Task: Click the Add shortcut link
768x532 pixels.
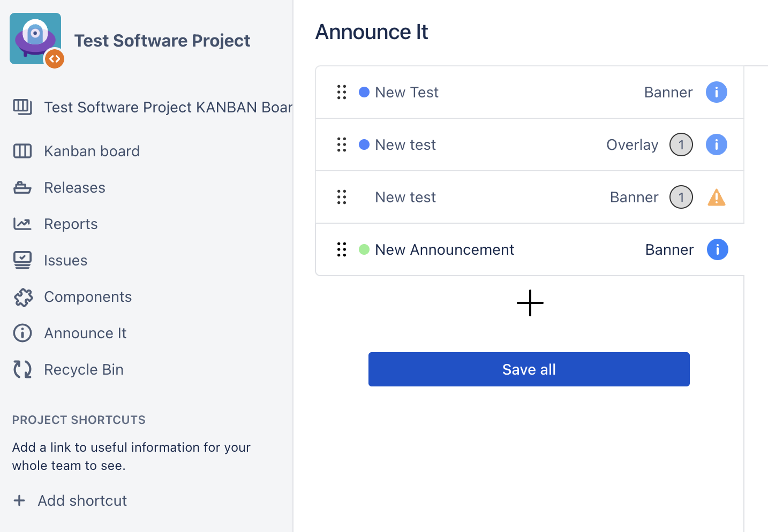Action: tap(82, 500)
